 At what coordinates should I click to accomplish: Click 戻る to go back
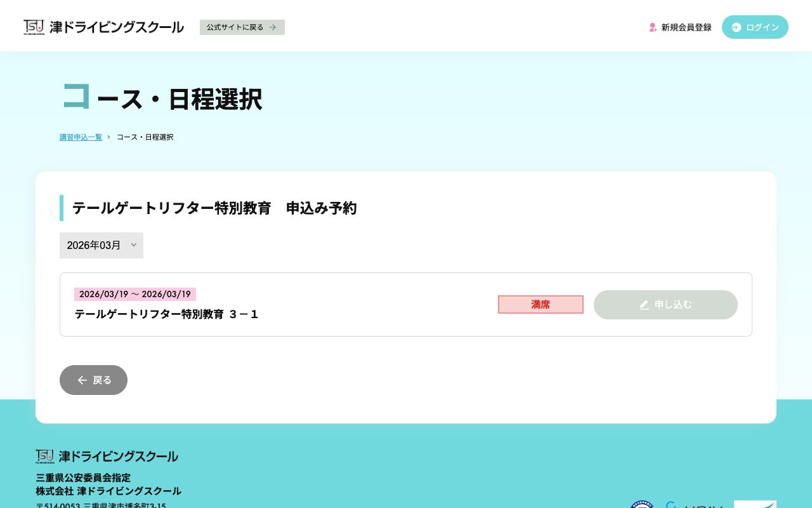(93, 380)
